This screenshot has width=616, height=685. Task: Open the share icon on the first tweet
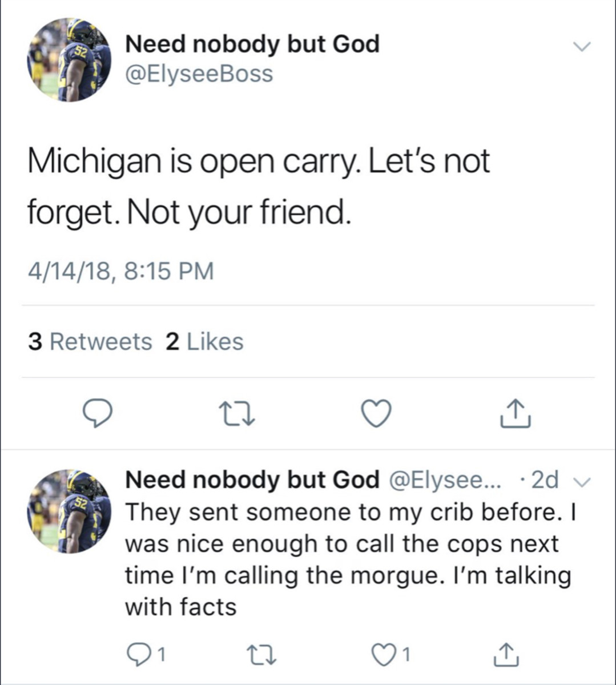click(514, 414)
